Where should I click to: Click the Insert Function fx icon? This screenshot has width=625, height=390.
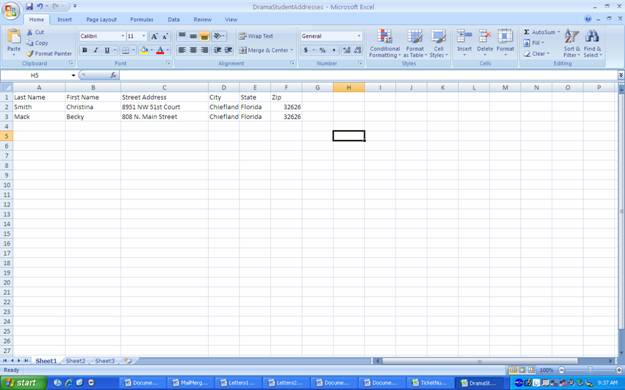113,75
